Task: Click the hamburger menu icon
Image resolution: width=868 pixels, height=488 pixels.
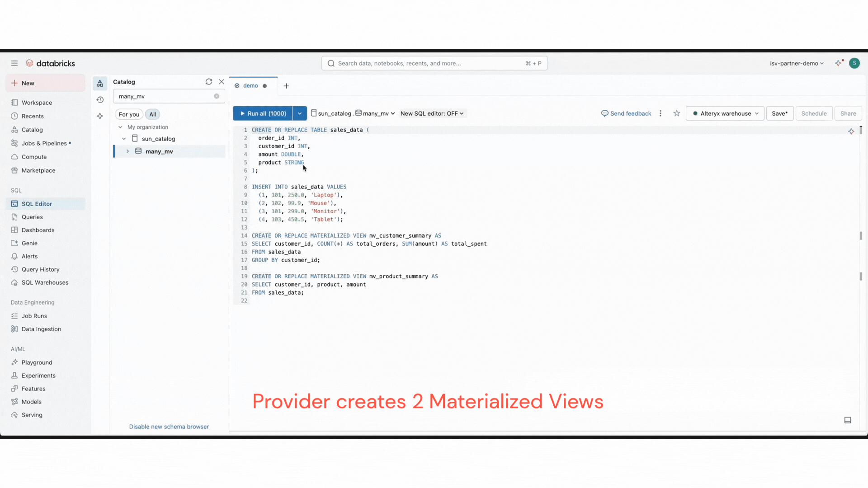Action: [x=14, y=63]
